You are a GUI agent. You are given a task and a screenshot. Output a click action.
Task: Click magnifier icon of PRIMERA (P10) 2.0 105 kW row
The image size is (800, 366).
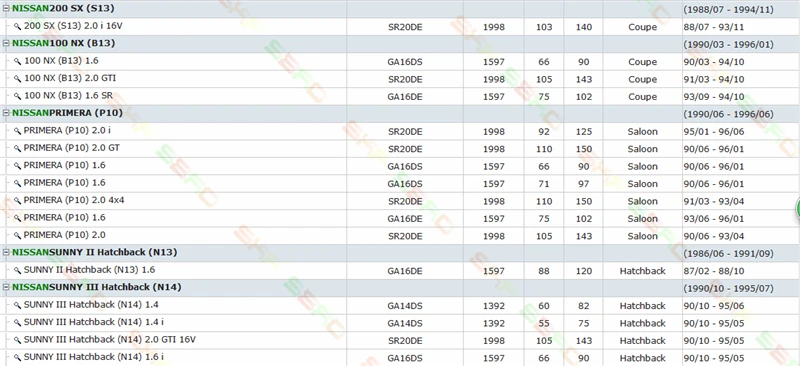click(x=17, y=235)
